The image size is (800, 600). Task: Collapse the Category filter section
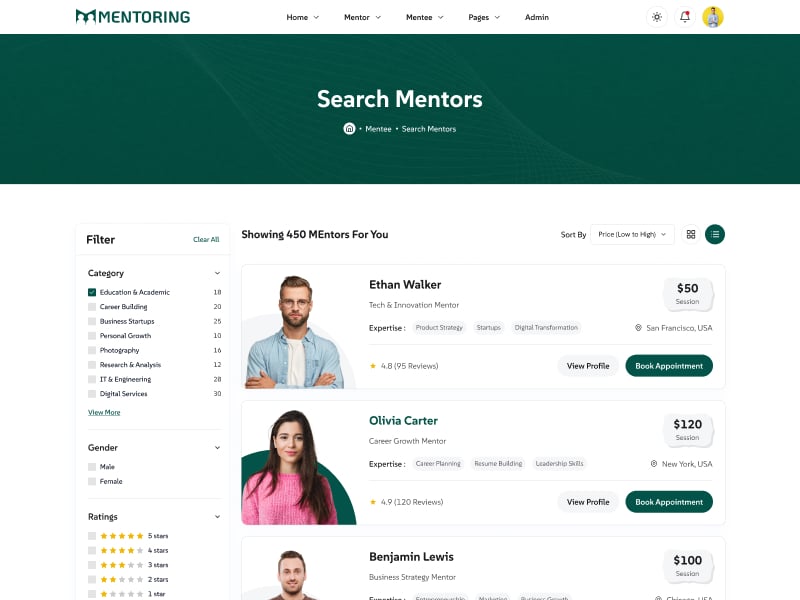tap(217, 273)
